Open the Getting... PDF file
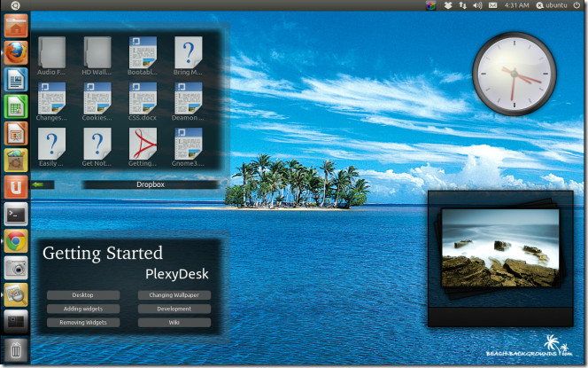The height and width of the screenshot is (368, 588). (x=143, y=147)
